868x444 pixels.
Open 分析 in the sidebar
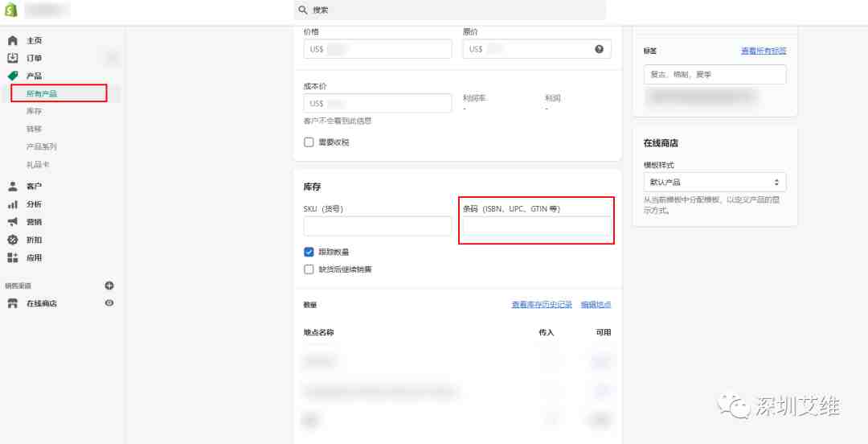click(35, 204)
